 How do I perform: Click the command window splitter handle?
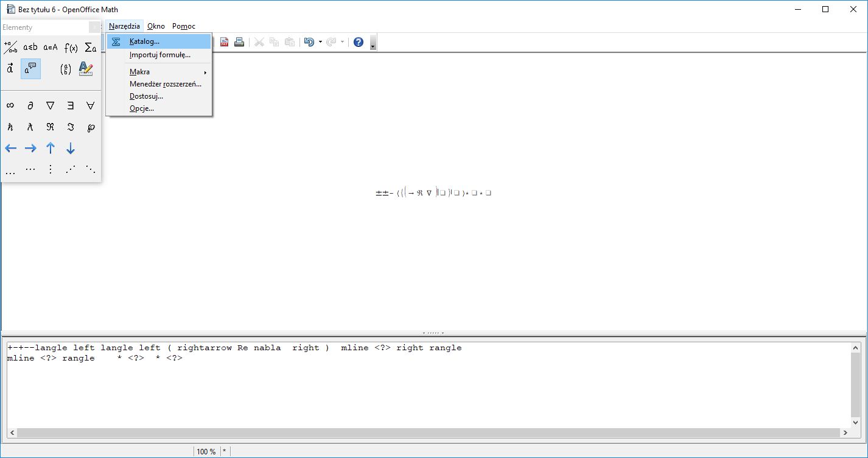click(434, 333)
